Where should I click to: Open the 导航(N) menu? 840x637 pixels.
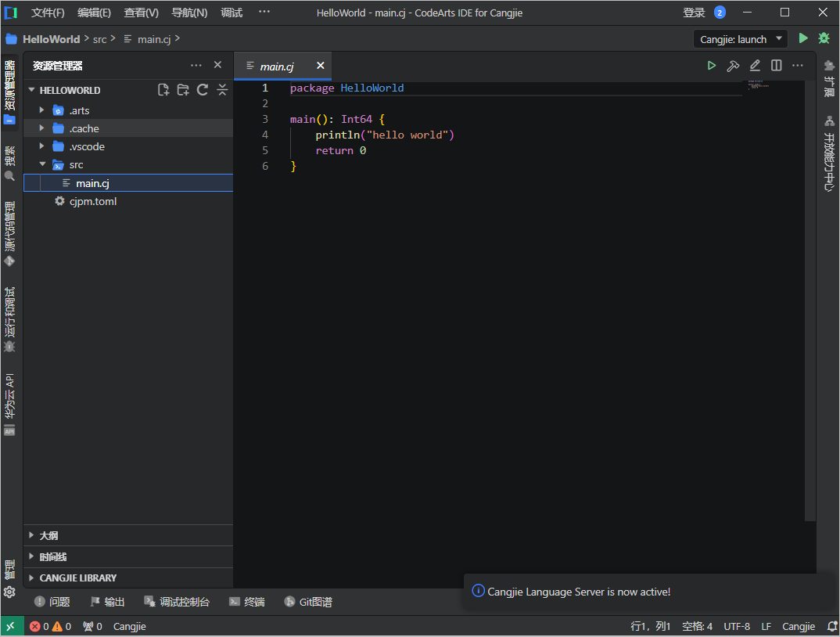coord(189,13)
